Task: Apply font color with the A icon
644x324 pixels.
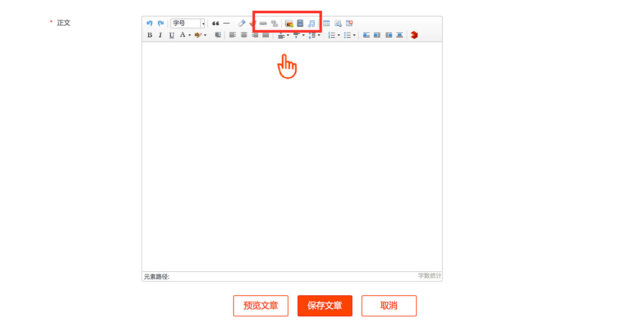Action: point(182,35)
